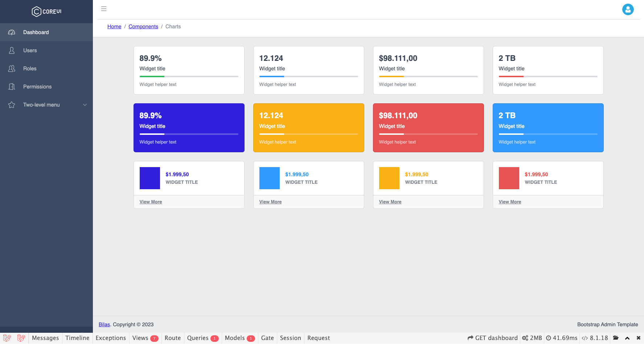The width and height of the screenshot is (644, 344).
Task: Follow the Components breadcrumb link
Action: click(x=143, y=26)
